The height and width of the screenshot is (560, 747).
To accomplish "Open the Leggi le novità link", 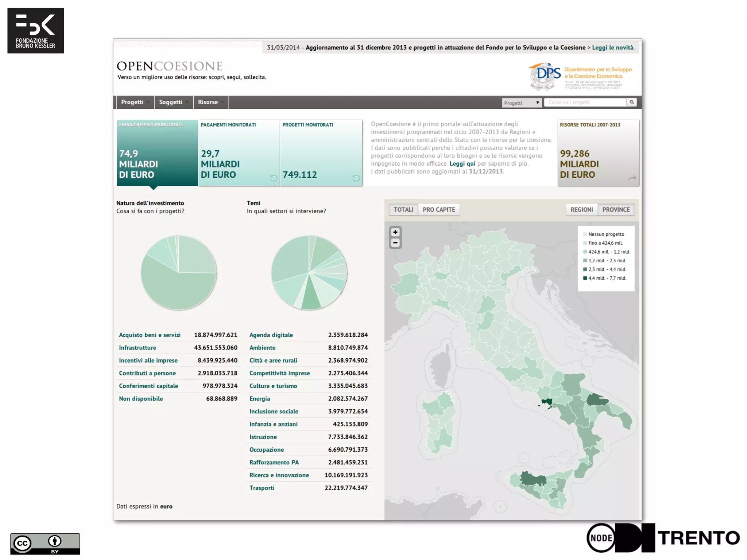I will click(613, 47).
